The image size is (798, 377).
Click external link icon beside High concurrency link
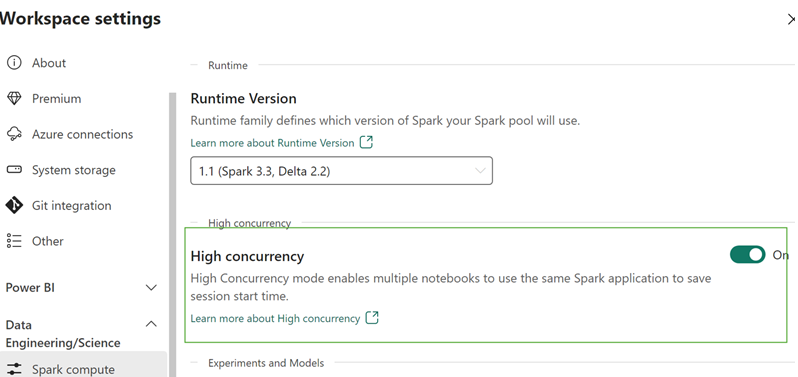click(x=373, y=318)
